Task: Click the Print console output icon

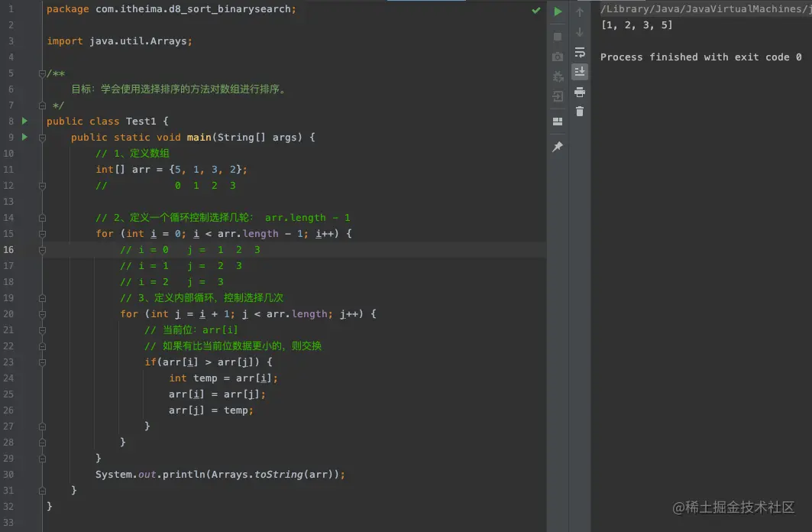Action: (x=580, y=92)
